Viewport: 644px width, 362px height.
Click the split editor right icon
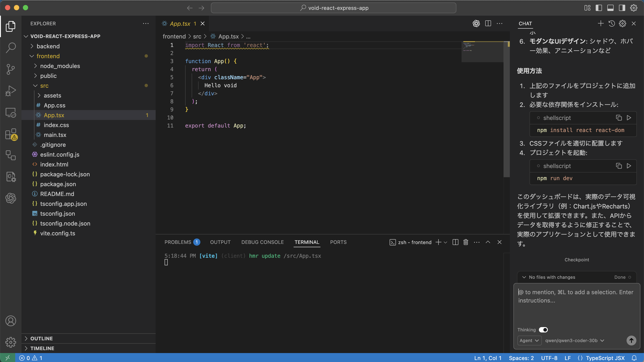(x=488, y=23)
